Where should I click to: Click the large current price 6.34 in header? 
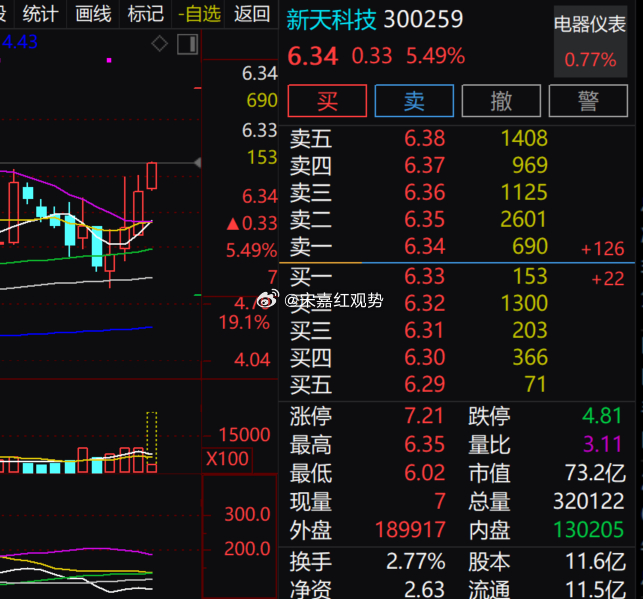pos(312,56)
